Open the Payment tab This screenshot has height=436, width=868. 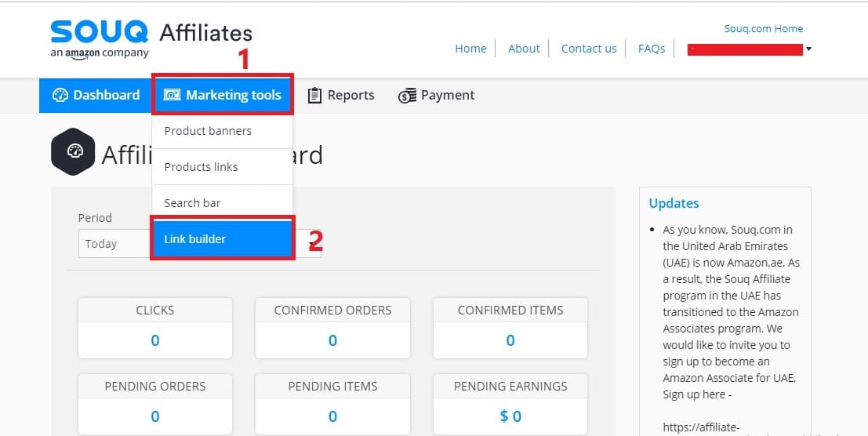pos(437,95)
